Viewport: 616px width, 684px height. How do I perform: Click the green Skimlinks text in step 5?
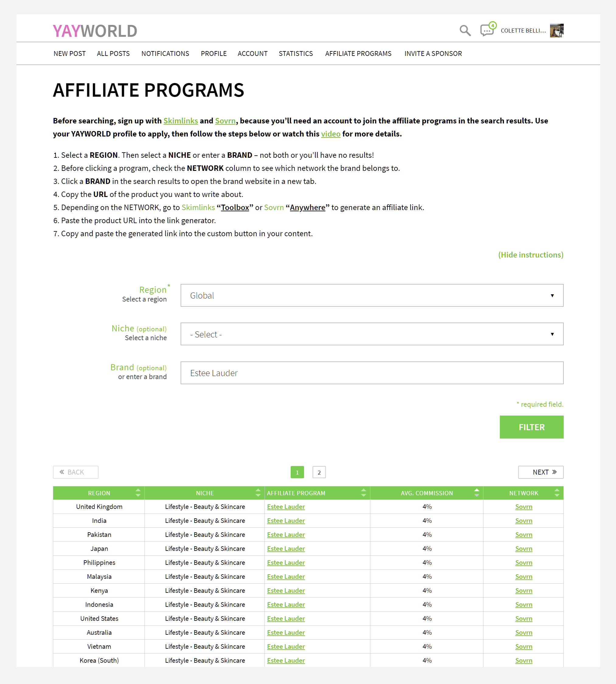(x=198, y=207)
